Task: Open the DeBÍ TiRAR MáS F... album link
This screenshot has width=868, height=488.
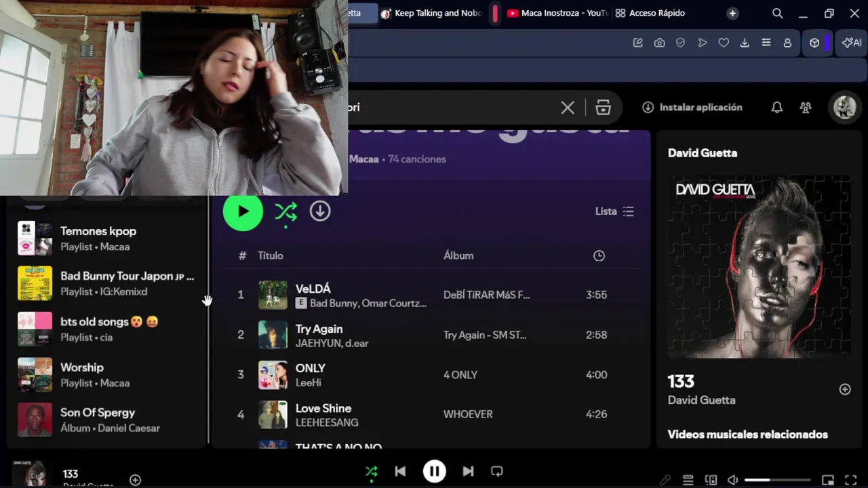Action: pyautogui.click(x=486, y=295)
